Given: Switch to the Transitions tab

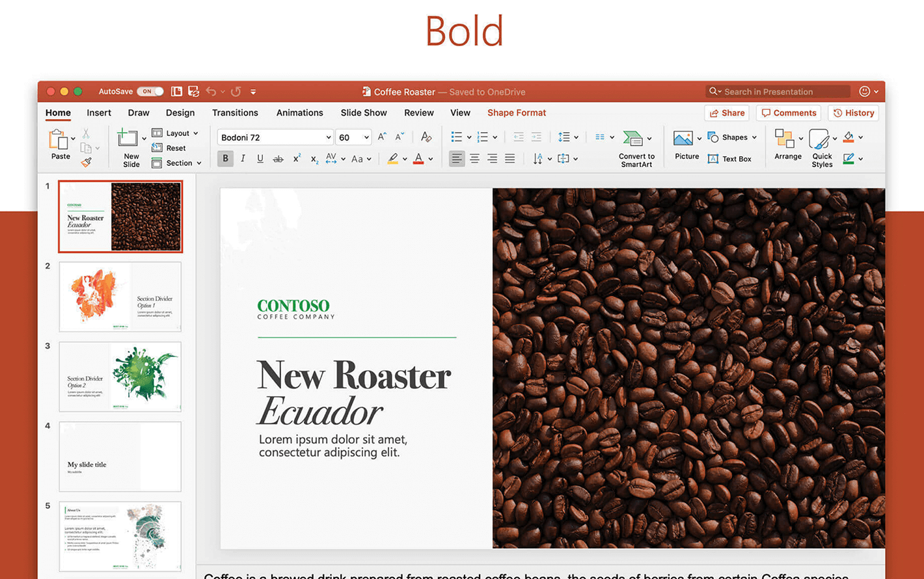Looking at the screenshot, I should coord(235,113).
